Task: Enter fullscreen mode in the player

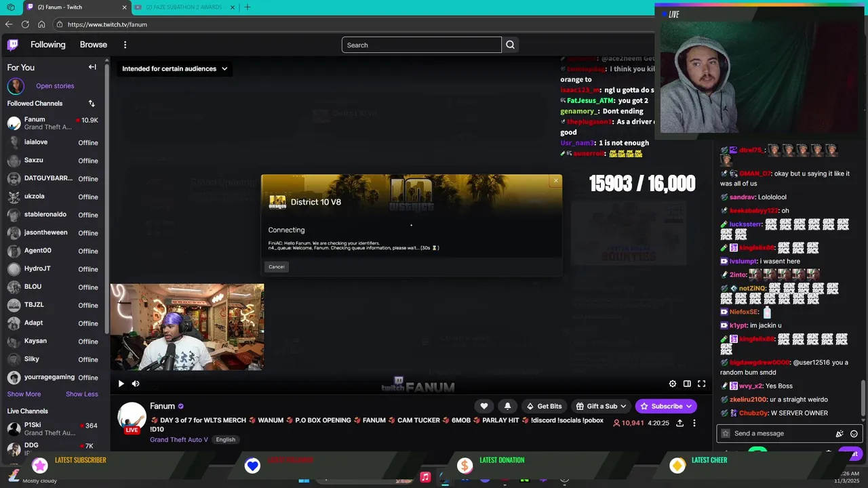Action: point(702,384)
